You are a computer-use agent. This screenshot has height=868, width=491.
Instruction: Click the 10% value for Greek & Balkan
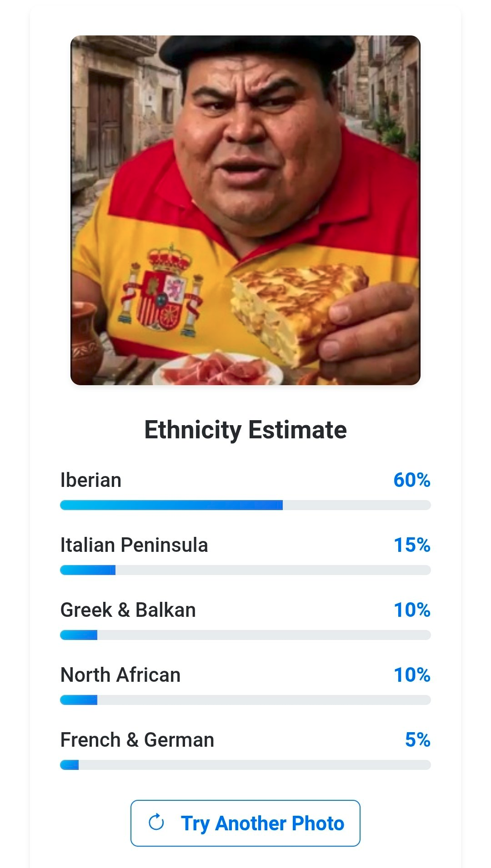[x=412, y=610]
